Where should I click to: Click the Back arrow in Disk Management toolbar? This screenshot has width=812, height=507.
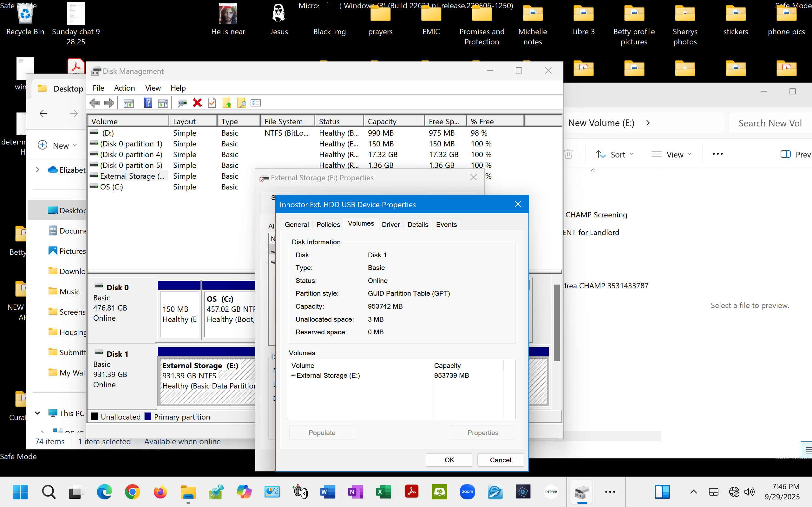[x=95, y=103]
